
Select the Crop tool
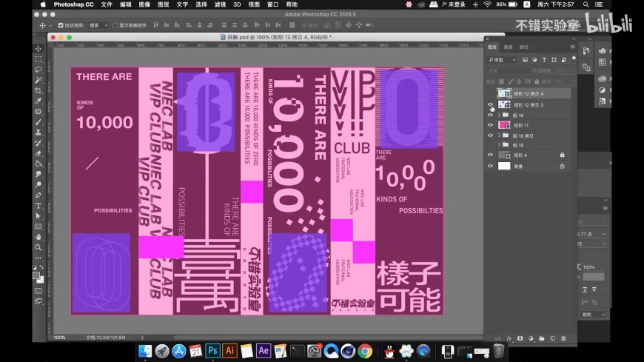click(x=38, y=90)
